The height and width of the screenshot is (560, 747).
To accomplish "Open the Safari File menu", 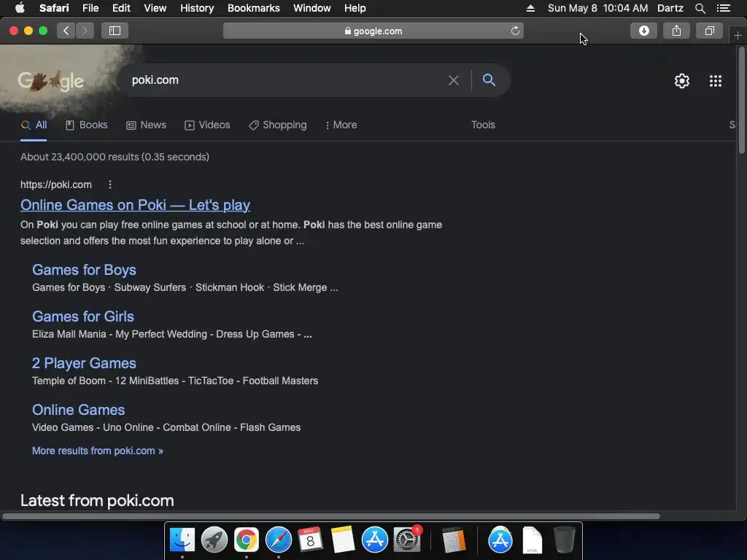I will [x=90, y=8].
